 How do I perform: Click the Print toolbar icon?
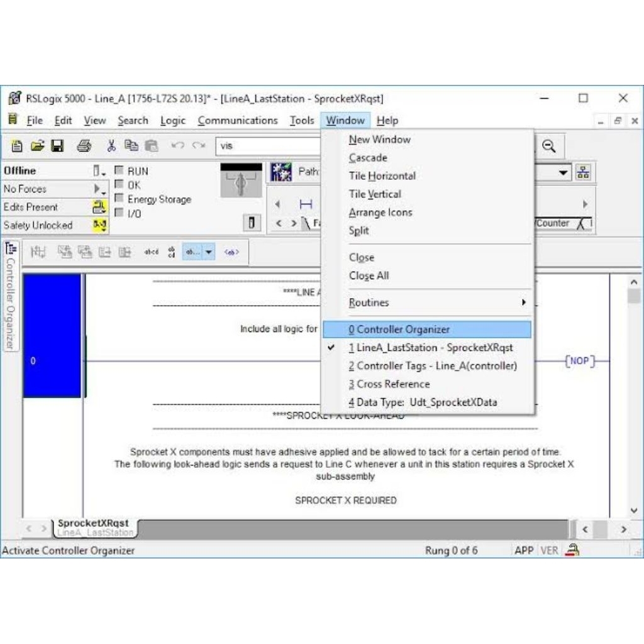click(x=84, y=146)
